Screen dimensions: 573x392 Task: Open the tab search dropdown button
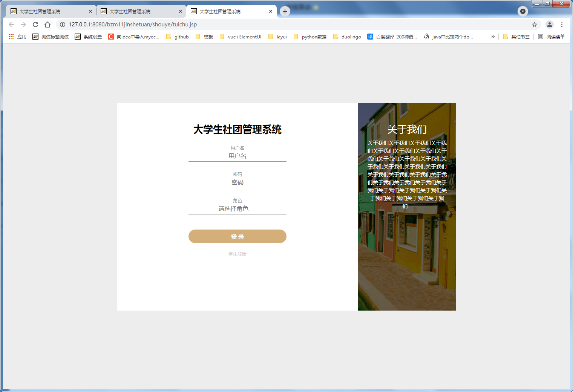pyautogui.click(x=523, y=11)
